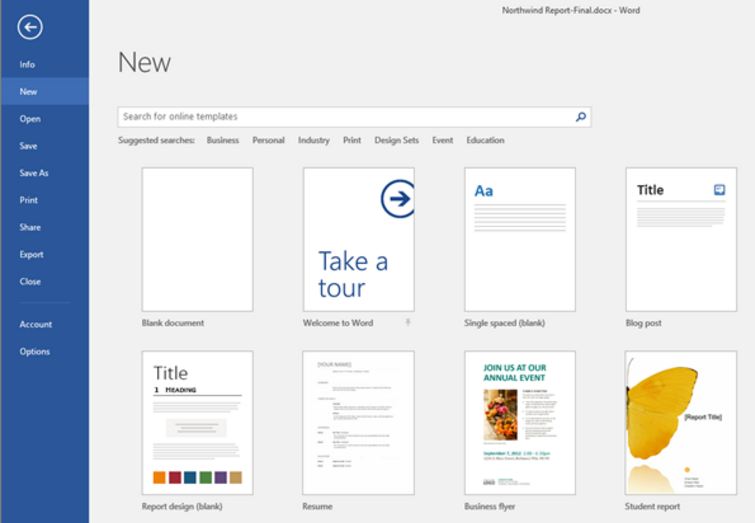Select New in the backstage menu
This screenshot has height=523, width=755.
tap(44, 92)
